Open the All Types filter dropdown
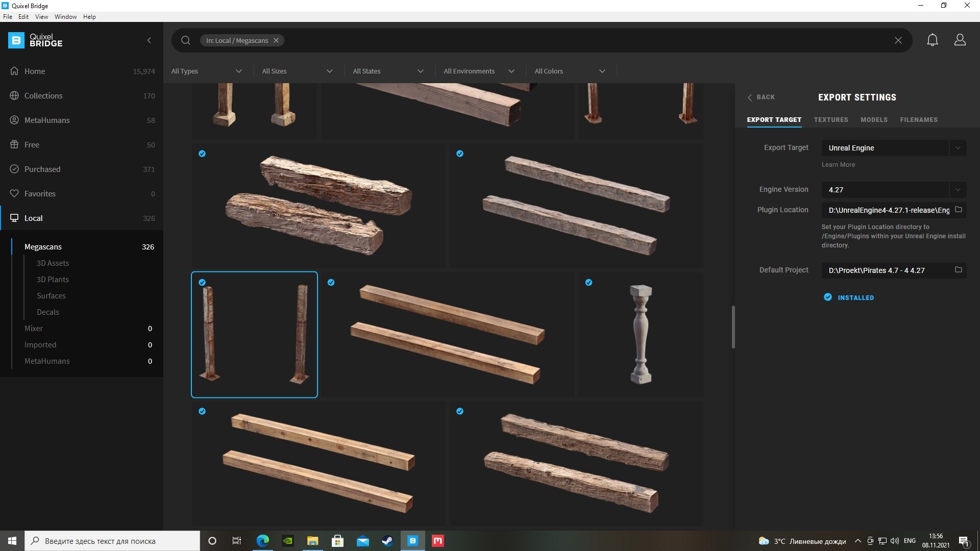 click(207, 71)
